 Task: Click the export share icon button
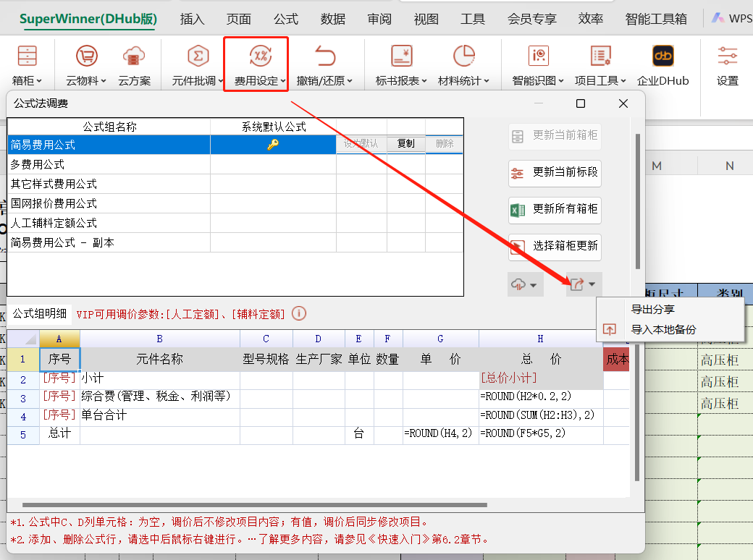(x=577, y=284)
